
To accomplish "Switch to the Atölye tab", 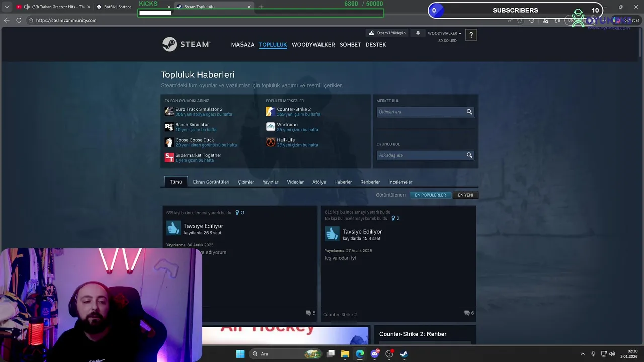I will [x=319, y=182].
